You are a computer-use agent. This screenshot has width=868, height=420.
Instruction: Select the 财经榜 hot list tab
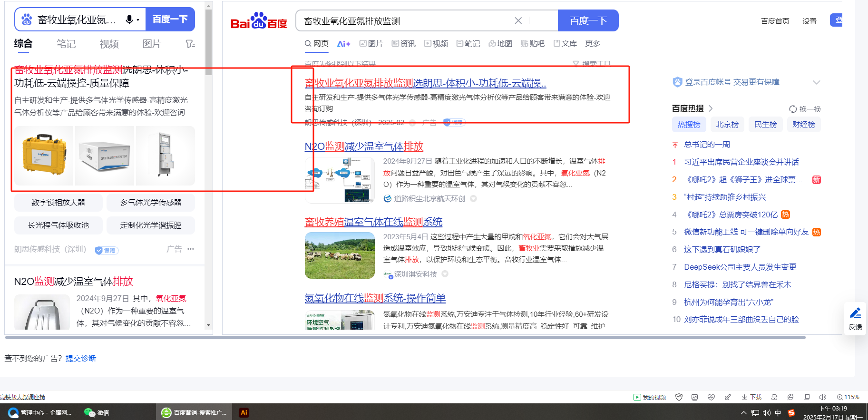(804, 125)
